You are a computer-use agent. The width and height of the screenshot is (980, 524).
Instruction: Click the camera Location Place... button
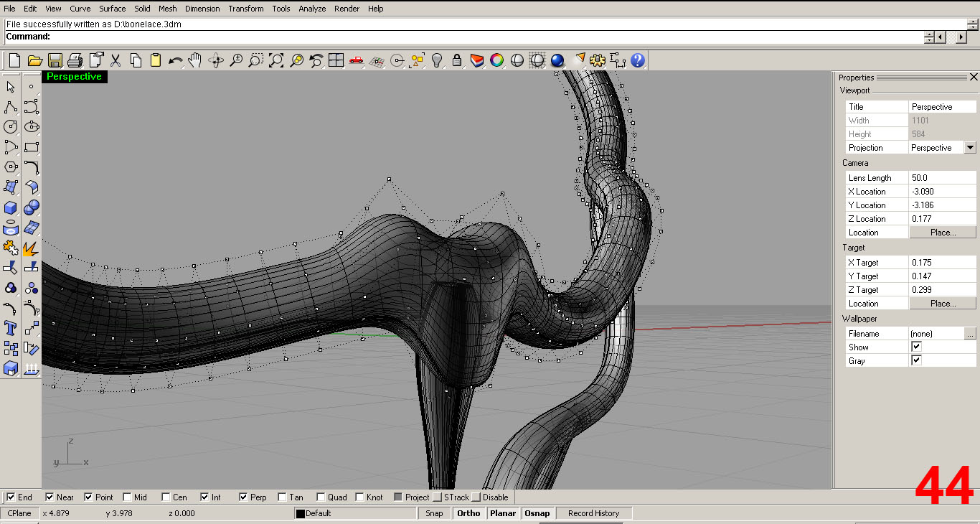(x=943, y=233)
